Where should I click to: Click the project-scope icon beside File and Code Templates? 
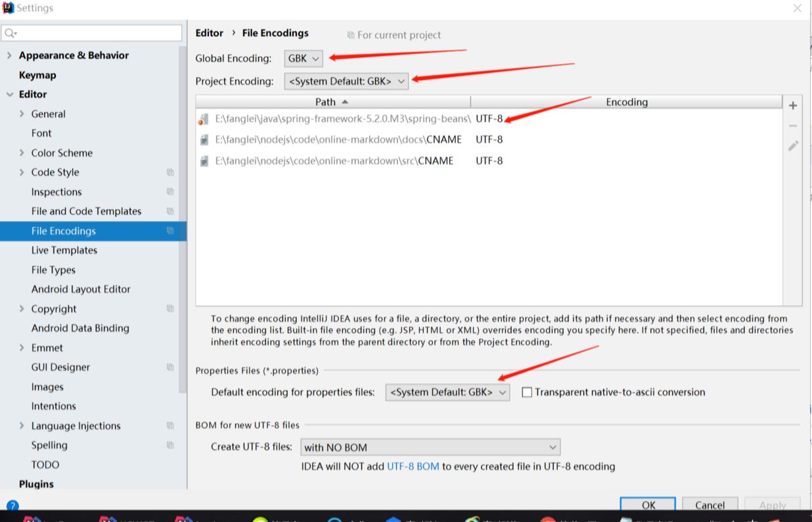[x=170, y=211]
